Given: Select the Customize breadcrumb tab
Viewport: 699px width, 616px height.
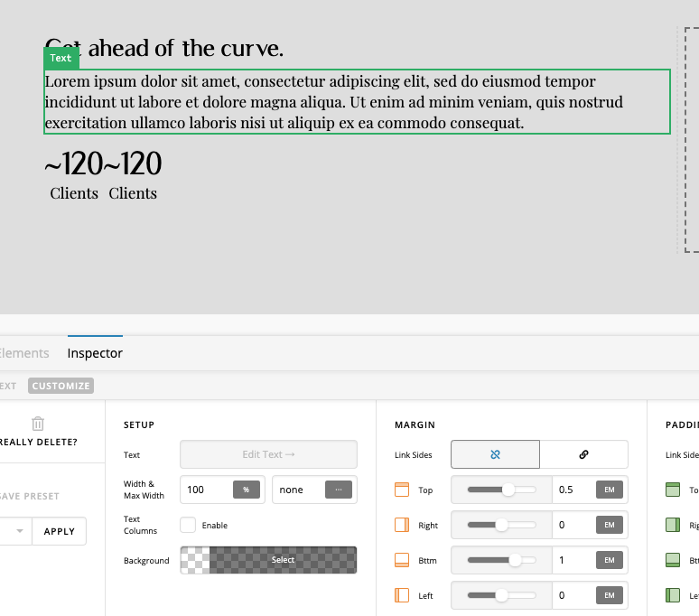Looking at the screenshot, I should coord(61,386).
